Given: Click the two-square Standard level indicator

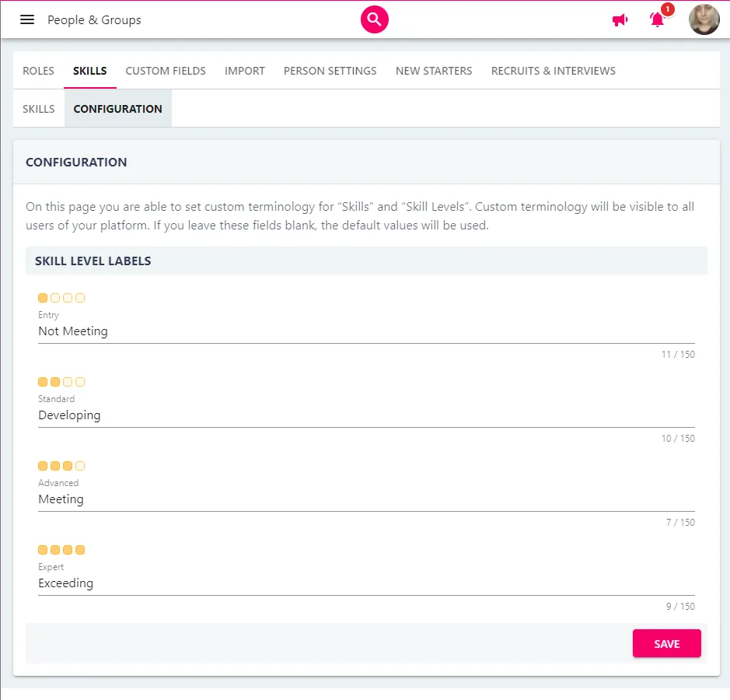Looking at the screenshot, I should point(61,382).
